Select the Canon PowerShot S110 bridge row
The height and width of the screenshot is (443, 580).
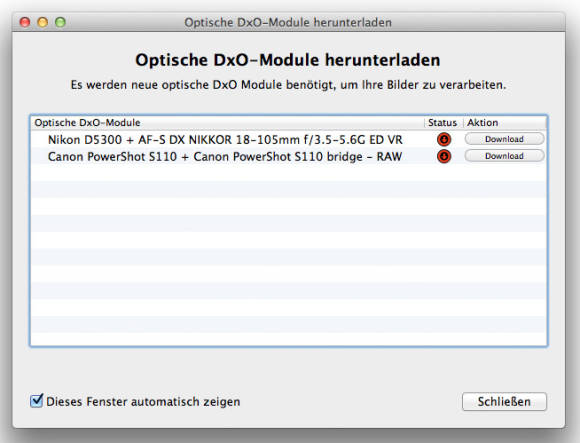click(x=289, y=156)
